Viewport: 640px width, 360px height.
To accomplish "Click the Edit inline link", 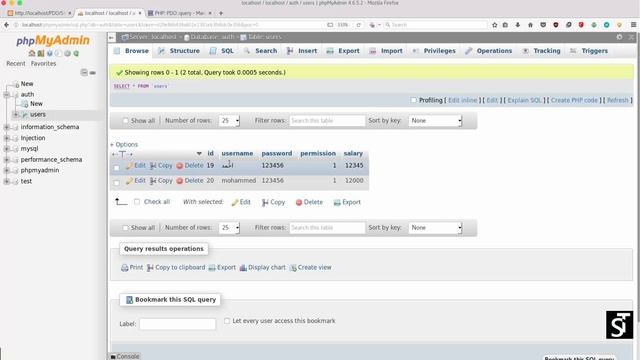I will pos(462,100).
